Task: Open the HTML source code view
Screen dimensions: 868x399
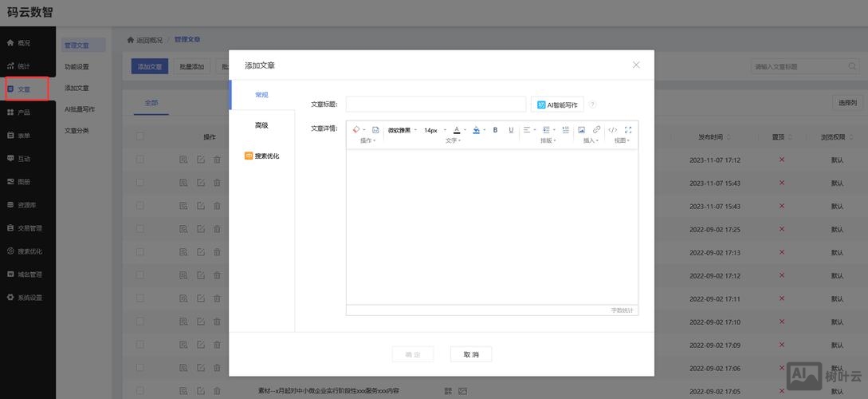Action: tap(612, 130)
